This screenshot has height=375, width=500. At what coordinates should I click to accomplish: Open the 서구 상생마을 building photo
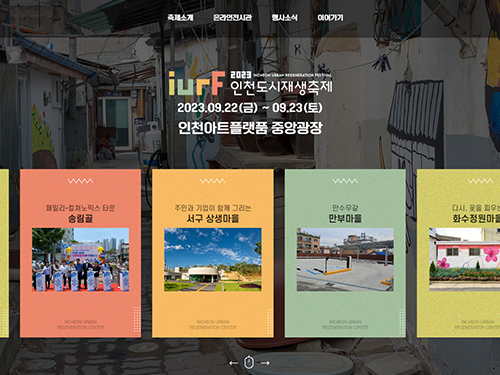[213, 260]
